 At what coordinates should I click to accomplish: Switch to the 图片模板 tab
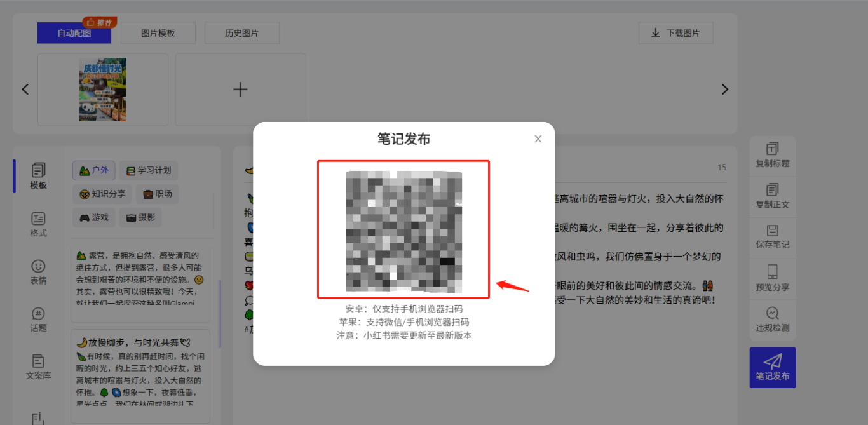(158, 33)
